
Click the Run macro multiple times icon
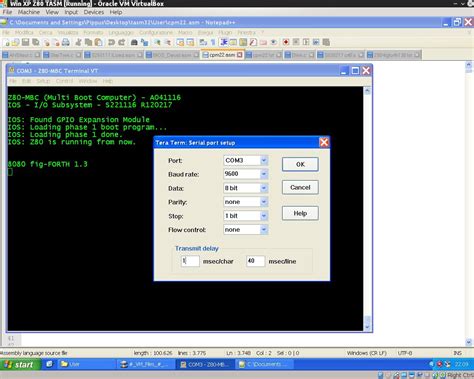coord(316,42)
